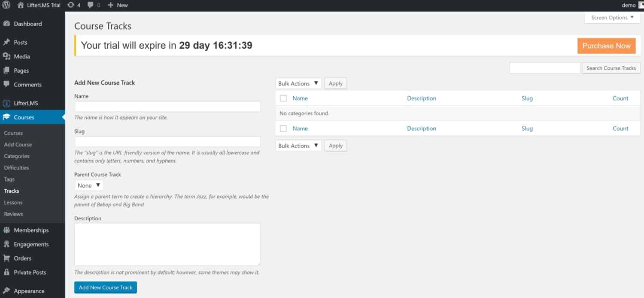Screen dimensions: 644x298
Task: Open the Private Posts menu
Action: (30, 272)
